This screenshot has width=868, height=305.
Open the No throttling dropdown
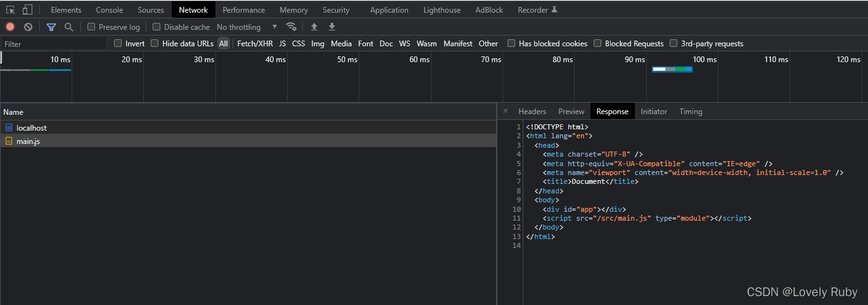coord(247,27)
